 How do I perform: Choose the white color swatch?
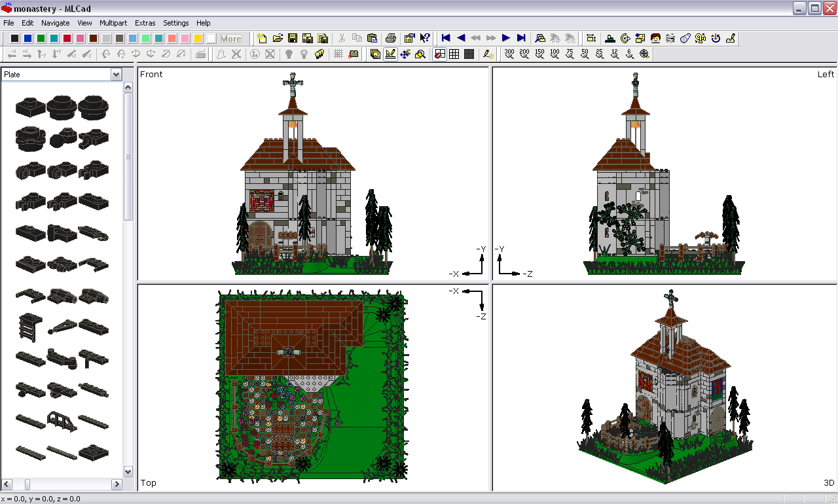(211, 39)
